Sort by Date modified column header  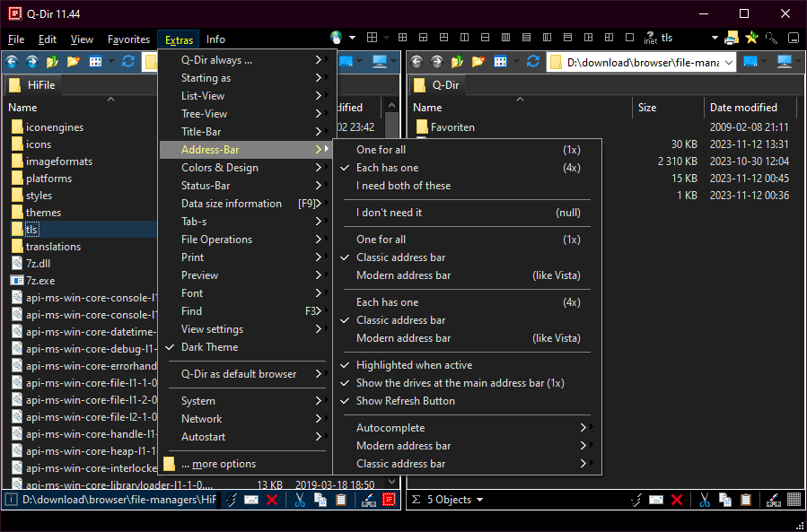743,108
